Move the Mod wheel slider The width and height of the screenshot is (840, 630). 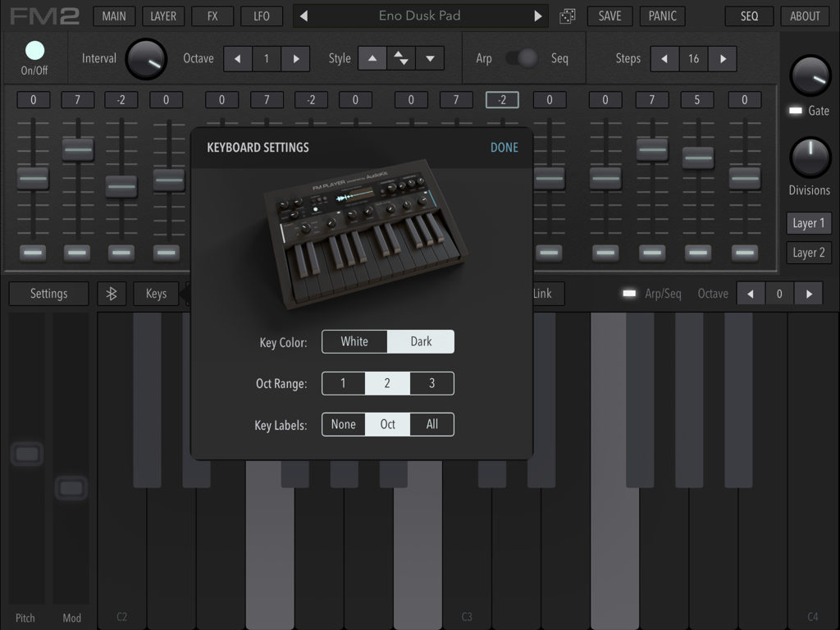coord(71,487)
